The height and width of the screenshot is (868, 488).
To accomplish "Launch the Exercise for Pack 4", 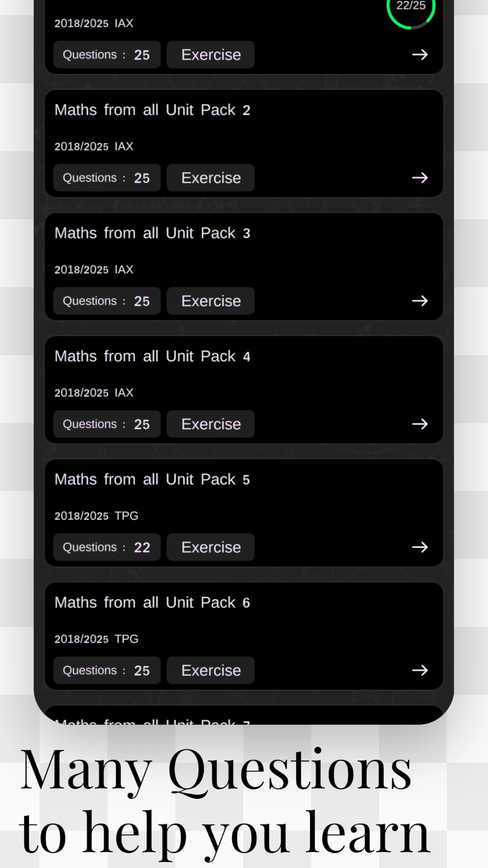I will (x=211, y=424).
